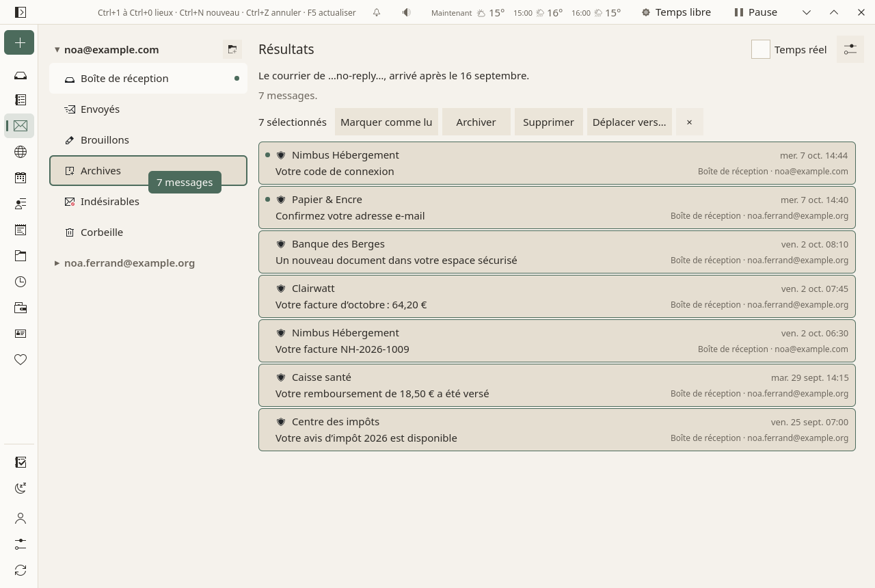Click the Pause button in top bar

pos(756,12)
